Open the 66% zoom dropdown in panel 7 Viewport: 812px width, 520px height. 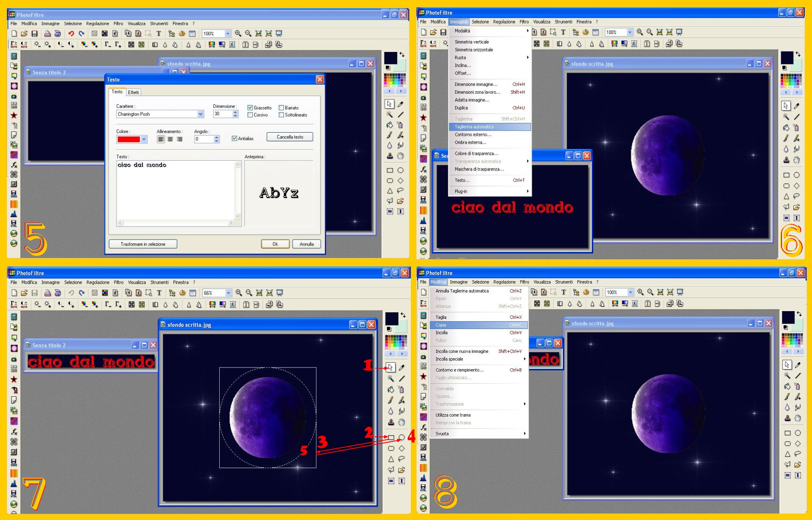click(x=228, y=293)
